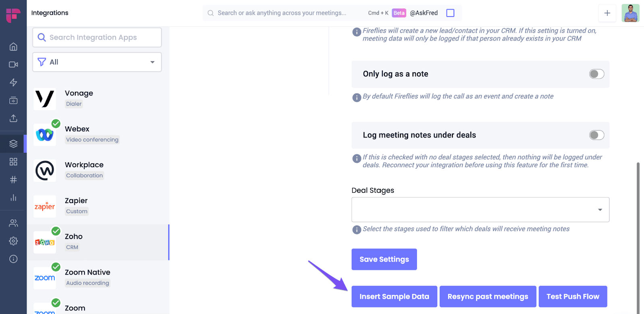Select Vonage Dialer integration
This screenshot has width=644, height=314.
coord(98,98)
